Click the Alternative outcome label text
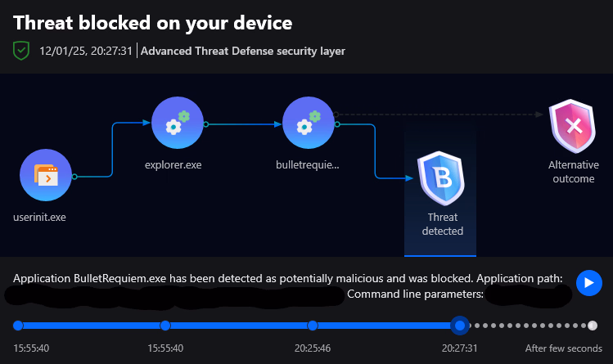Image resolution: width=613 pixels, height=364 pixels. 572,172
